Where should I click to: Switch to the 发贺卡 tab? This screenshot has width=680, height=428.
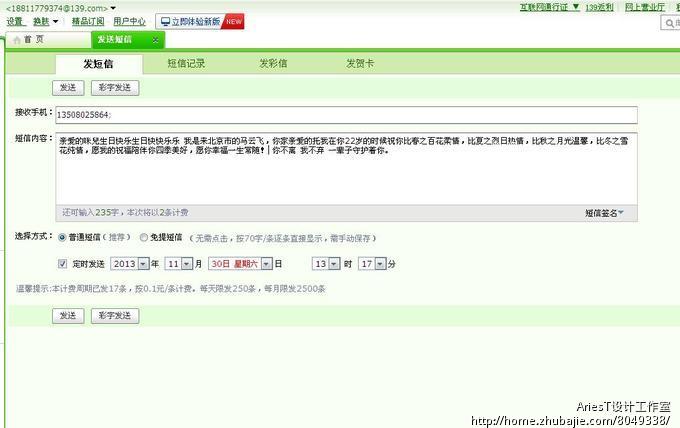click(360, 64)
